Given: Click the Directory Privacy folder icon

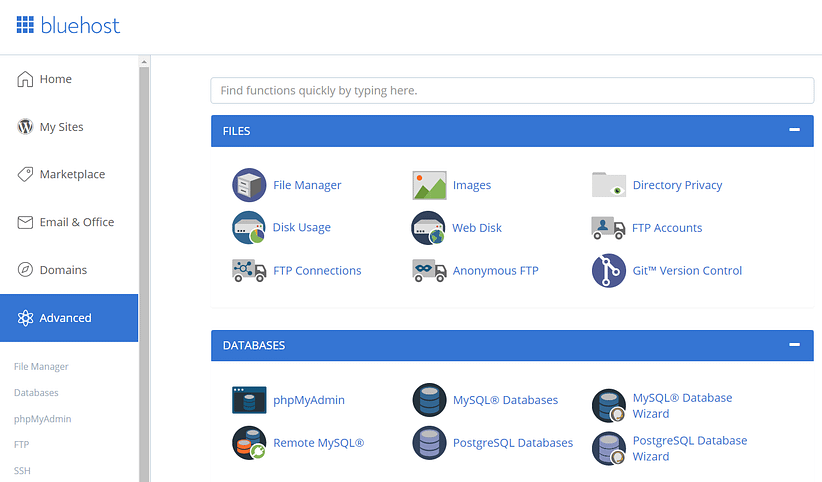Looking at the screenshot, I should [609, 185].
